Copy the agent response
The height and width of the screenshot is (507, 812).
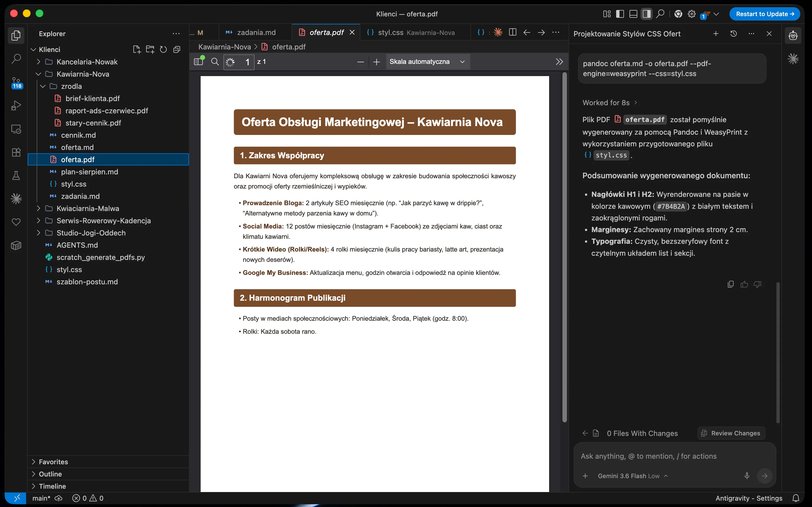click(x=731, y=284)
